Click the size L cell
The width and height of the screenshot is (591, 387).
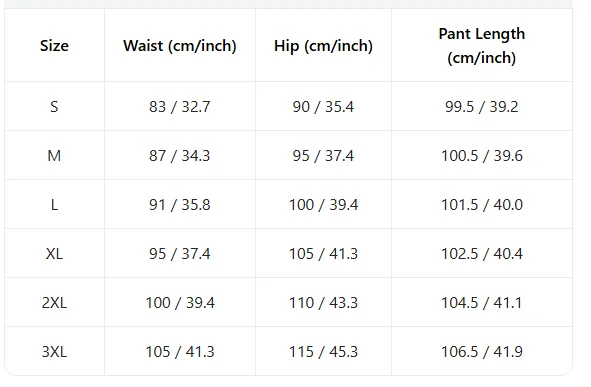tap(54, 205)
